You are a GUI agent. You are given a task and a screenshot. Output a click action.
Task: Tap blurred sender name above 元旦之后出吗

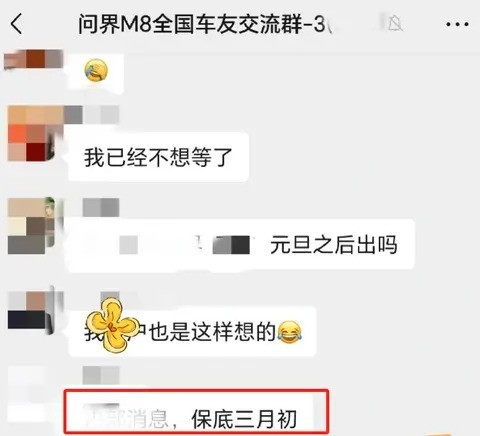[x=101, y=207]
